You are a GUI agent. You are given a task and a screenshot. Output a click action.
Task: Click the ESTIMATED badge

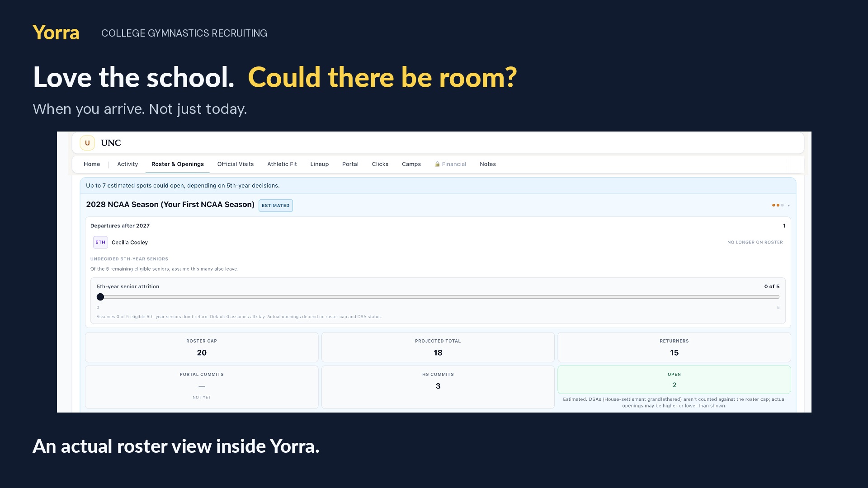tap(276, 206)
